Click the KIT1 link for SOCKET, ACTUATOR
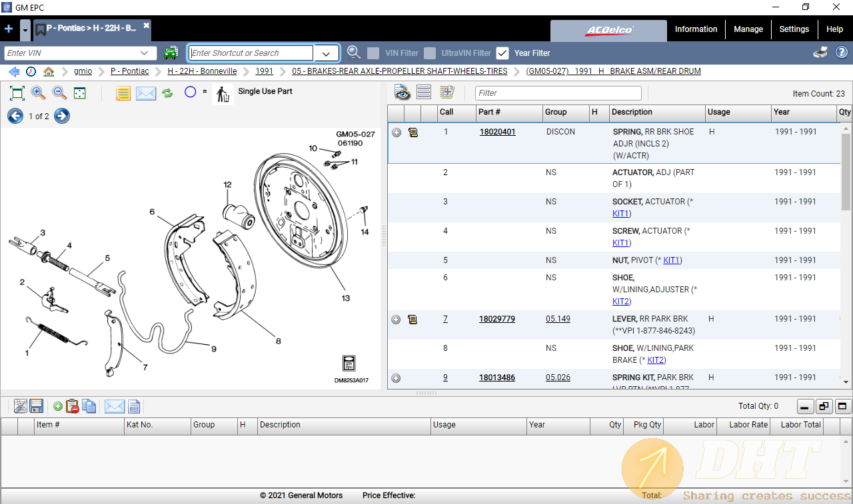The width and height of the screenshot is (853, 504). [620, 214]
